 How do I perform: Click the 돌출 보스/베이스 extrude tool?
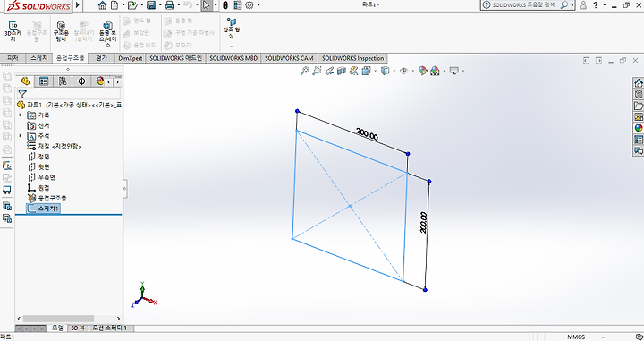[107, 34]
